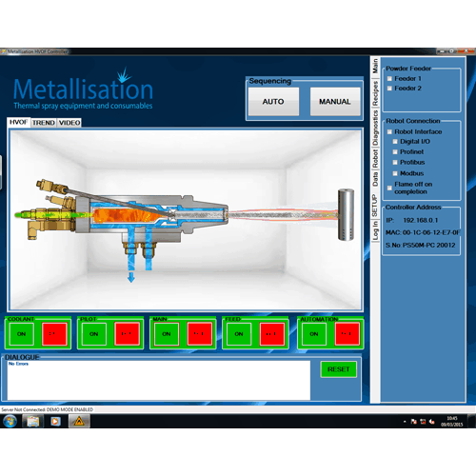The height and width of the screenshot is (476, 476).
Task: Enable Feeder 1 checkbox
Action: (389, 79)
